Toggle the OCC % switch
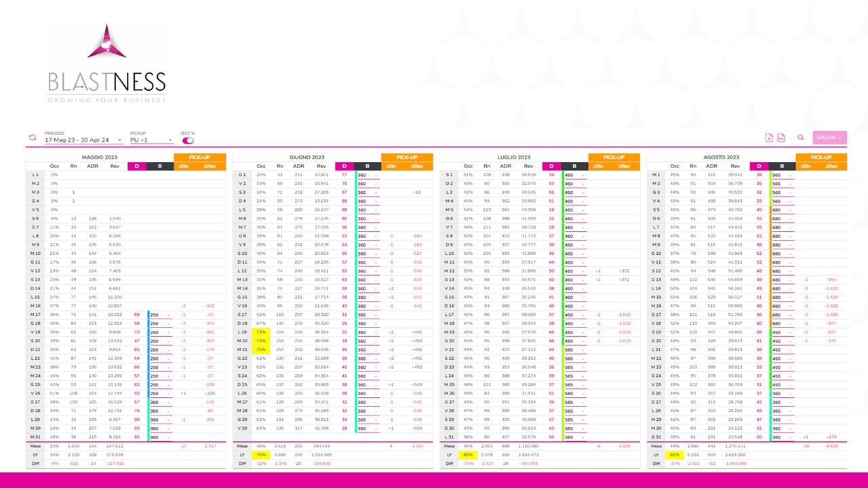Viewport: 868px width, 488px height. click(188, 140)
